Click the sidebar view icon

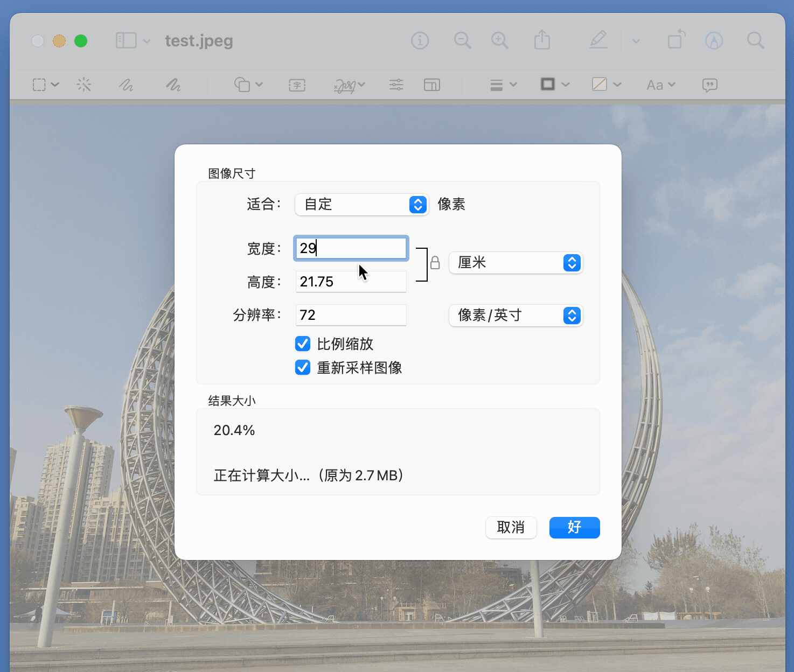pyautogui.click(x=126, y=40)
